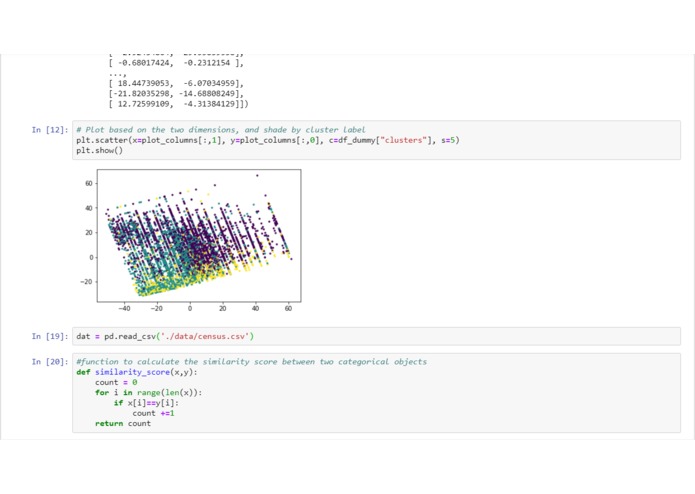Click the "clusters" string in the scatter call

403,140
